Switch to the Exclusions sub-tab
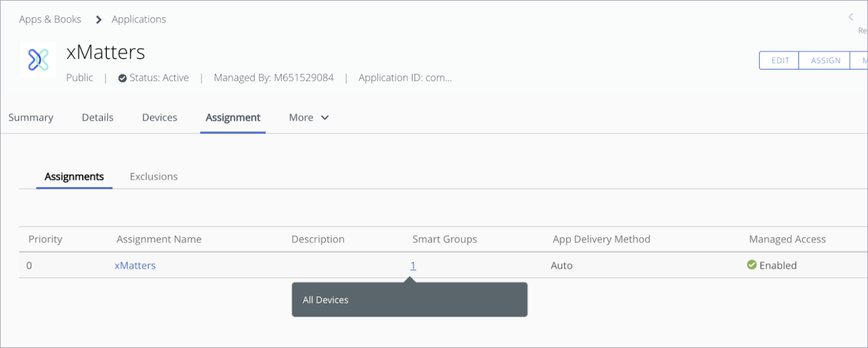The height and width of the screenshot is (348, 868). point(154,177)
